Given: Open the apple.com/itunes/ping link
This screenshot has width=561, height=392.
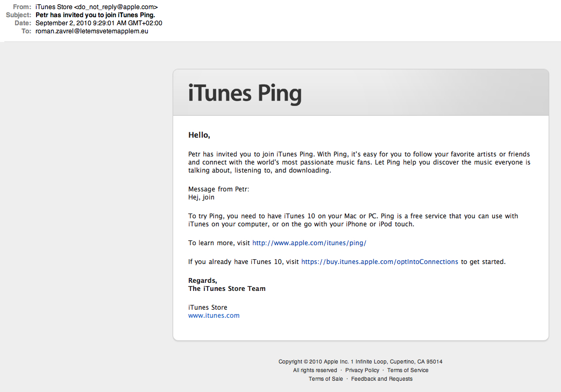Looking at the screenshot, I should 309,243.
